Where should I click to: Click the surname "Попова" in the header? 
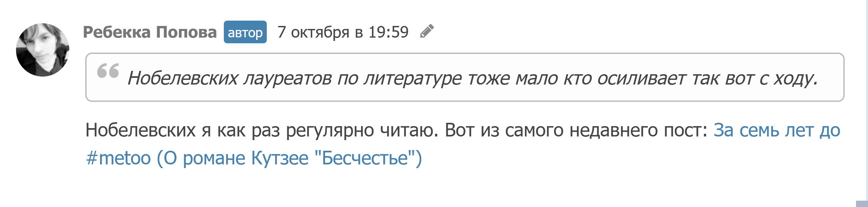click(186, 32)
